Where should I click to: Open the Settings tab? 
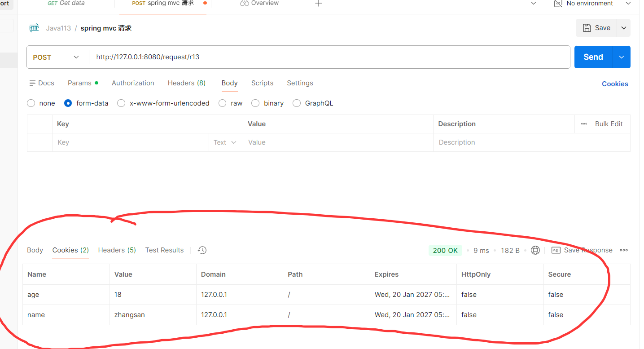(x=300, y=83)
